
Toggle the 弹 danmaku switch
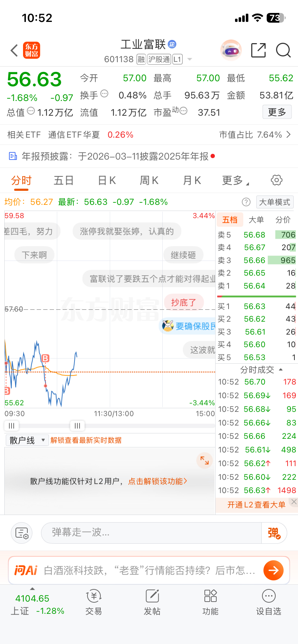(x=274, y=533)
